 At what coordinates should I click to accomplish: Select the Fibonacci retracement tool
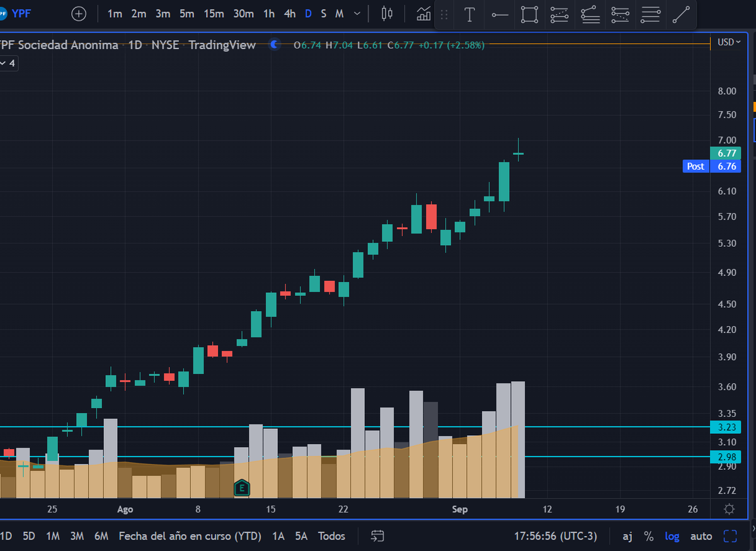559,14
